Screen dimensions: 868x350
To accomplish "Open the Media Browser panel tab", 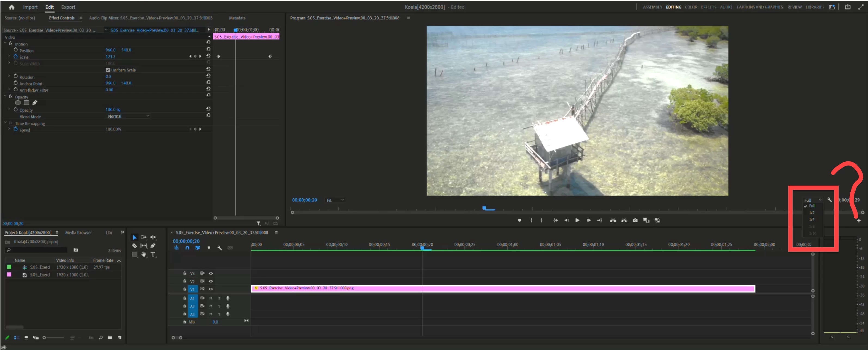I will click(78, 233).
